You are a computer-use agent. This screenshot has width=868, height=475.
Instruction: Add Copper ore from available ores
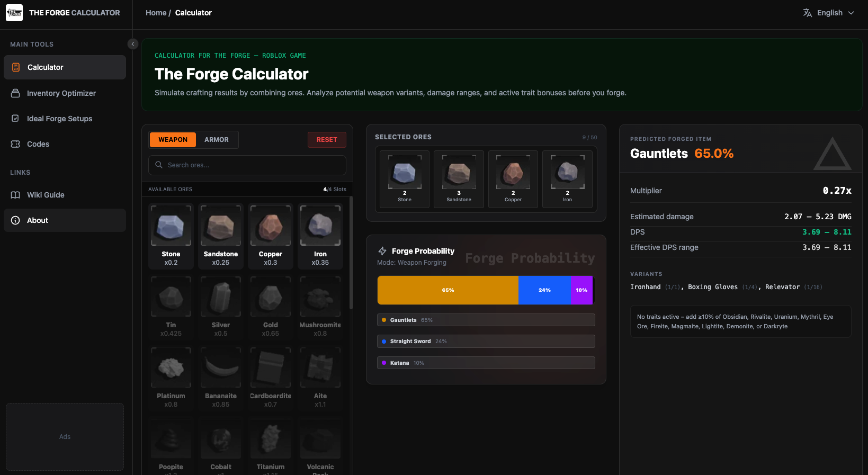pyautogui.click(x=271, y=236)
